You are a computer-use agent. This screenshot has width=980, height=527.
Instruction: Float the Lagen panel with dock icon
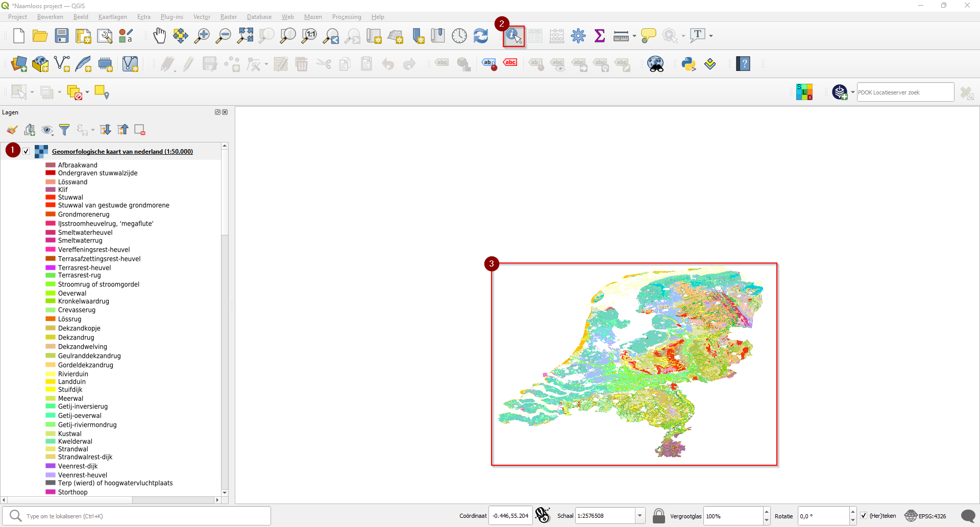(217, 112)
